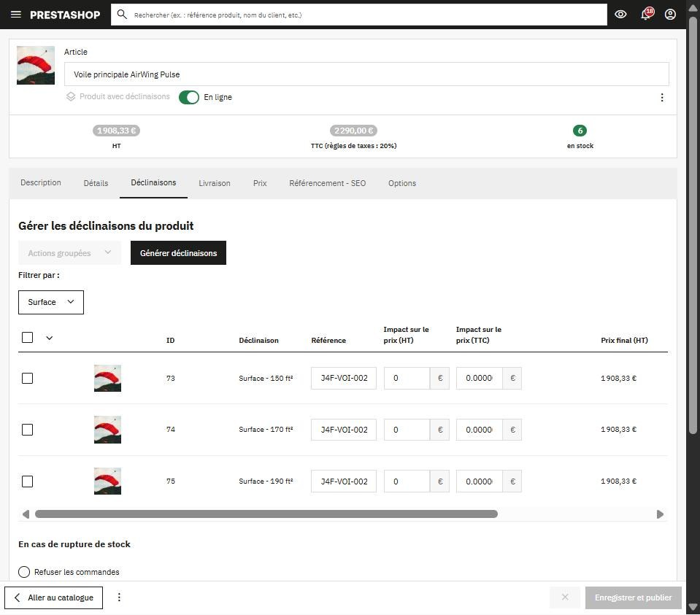
Task: Edit the product name field
Action: tap(366, 74)
